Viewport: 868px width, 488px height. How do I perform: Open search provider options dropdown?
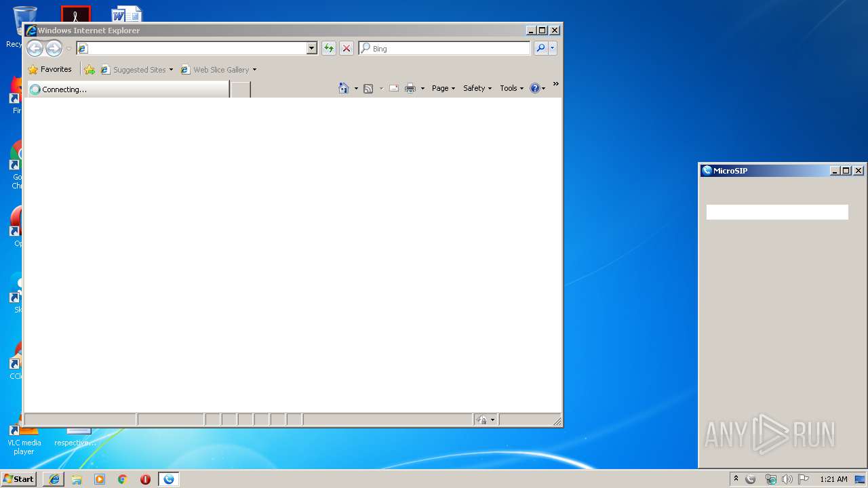point(553,48)
